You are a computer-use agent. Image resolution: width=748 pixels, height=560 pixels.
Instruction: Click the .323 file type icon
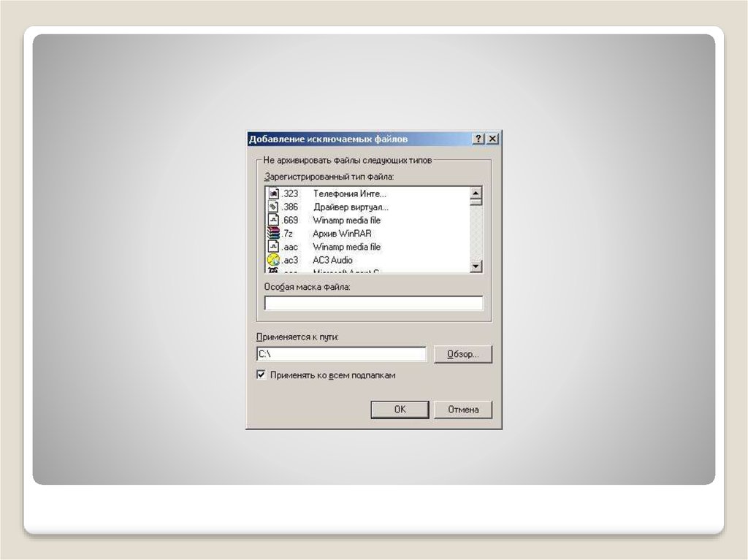point(274,194)
